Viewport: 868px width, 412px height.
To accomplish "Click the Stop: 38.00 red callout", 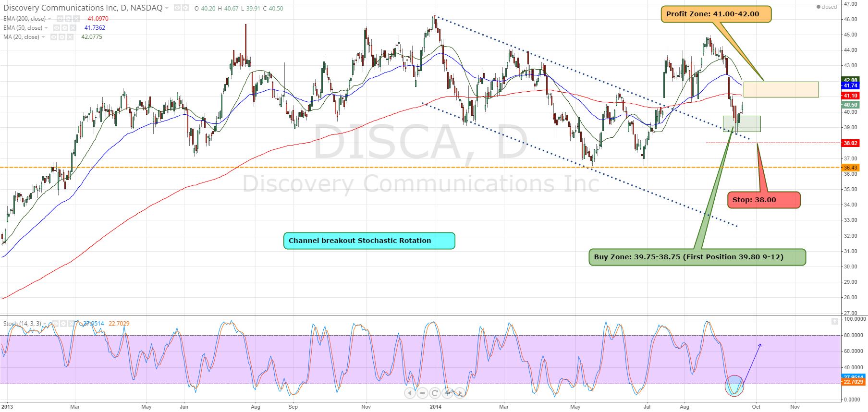I will click(763, 200).
